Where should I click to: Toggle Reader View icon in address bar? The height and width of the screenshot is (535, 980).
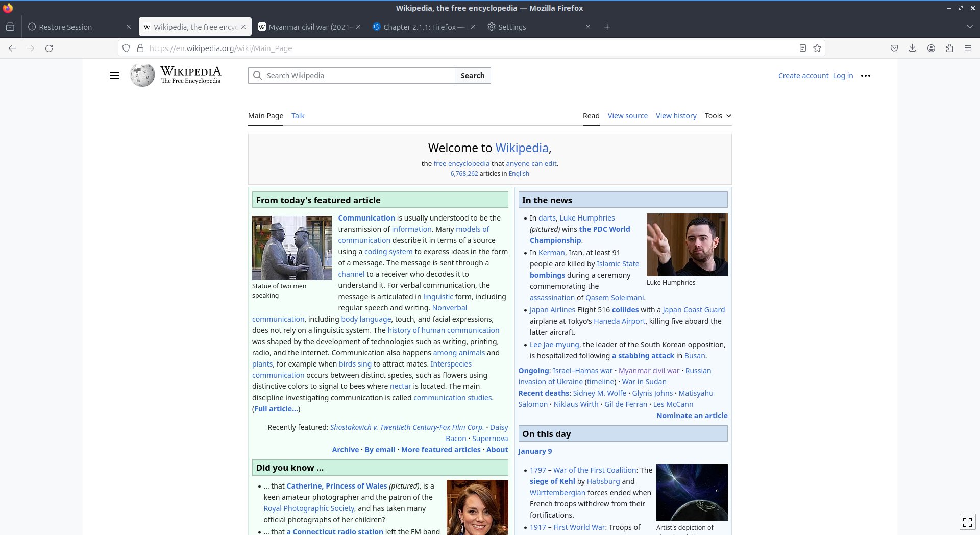pos(802,48)
